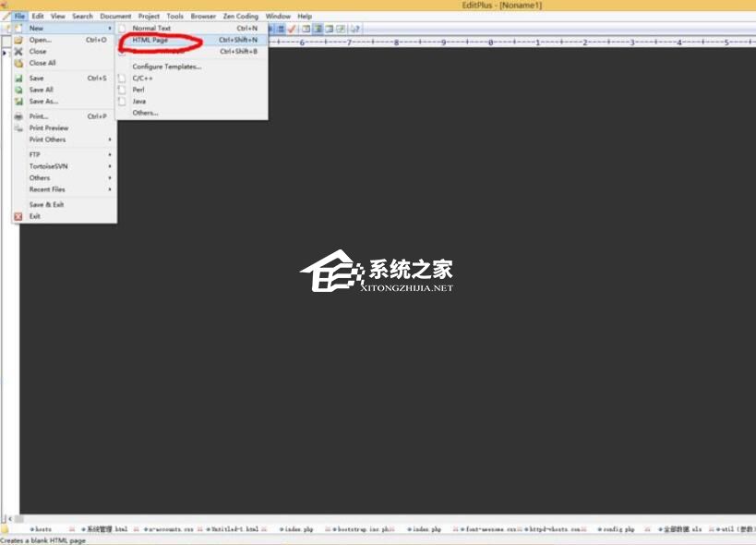Click the red checkmark toolbar icon
Image resolution: width=756 pixels, height=545 pixels.
click(292, 29)
